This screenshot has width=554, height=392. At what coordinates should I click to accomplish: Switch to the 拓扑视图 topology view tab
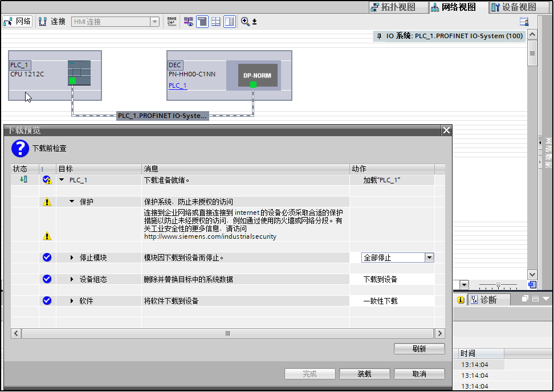point(398,7)
